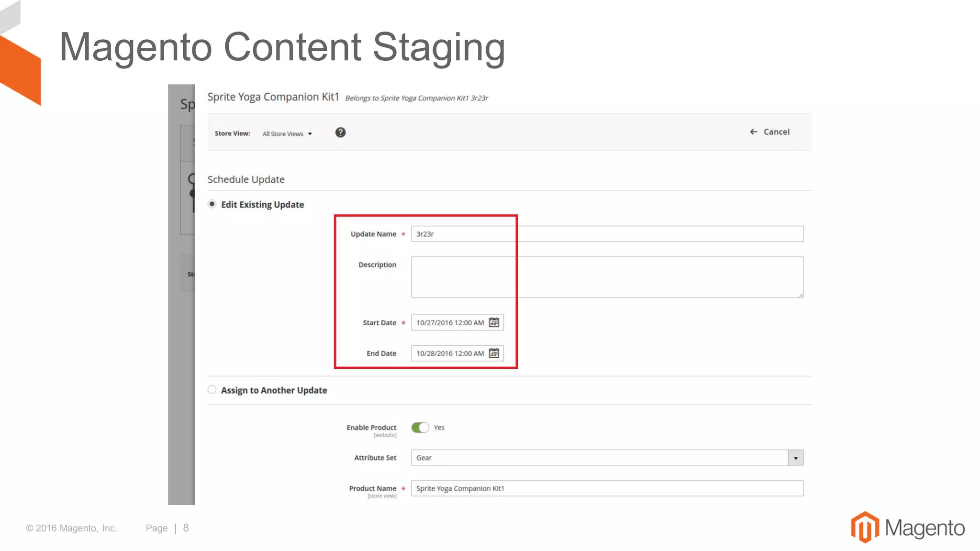Screen dimensions: 980x551
Task: Click the 'Belongs to Sprite Yoga Companion Kit1 3r23r' text
Action: (x=416, y=98)
